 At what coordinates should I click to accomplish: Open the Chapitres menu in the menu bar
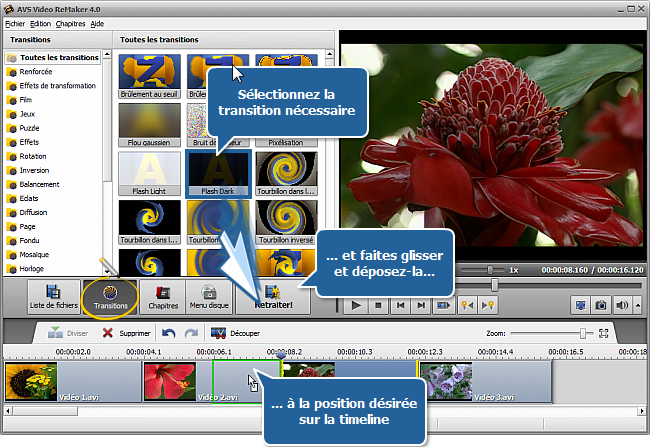pos(70,22)
